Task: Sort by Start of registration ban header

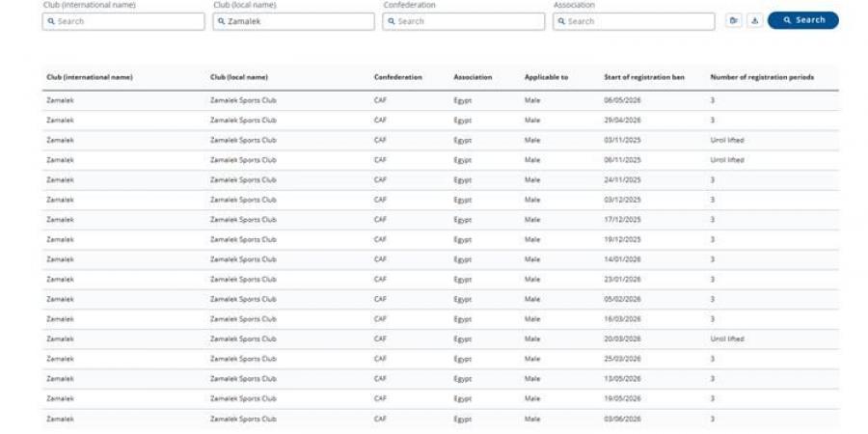Action: click(x=644, y=77)
